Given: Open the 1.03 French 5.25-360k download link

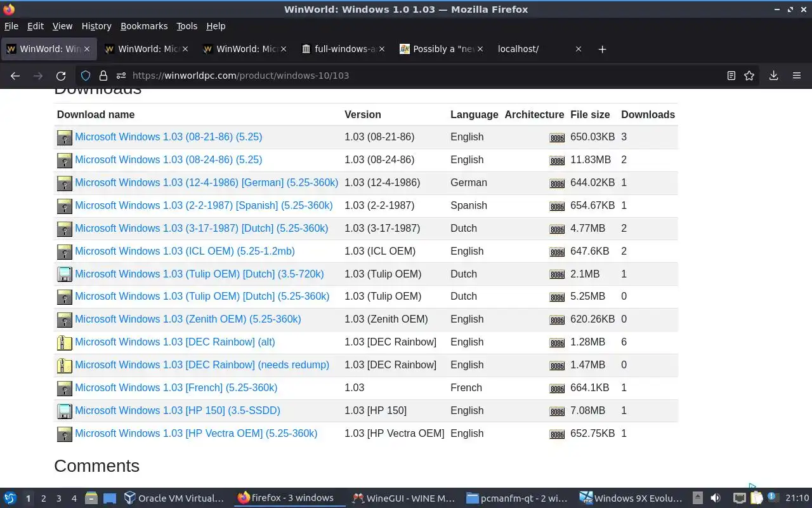Looking at the screenshot, I should 176,388.
